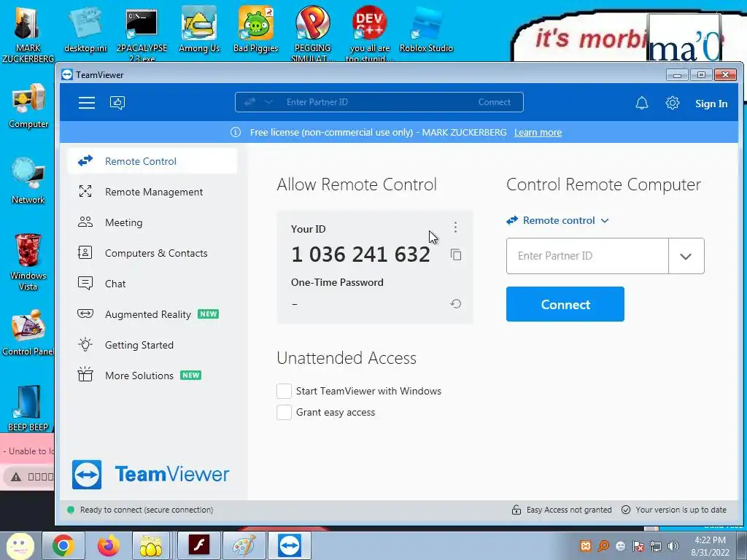
Task: Click the feedback thumbs-up icon
Action: pyautogui.click(x=117, y=102)
